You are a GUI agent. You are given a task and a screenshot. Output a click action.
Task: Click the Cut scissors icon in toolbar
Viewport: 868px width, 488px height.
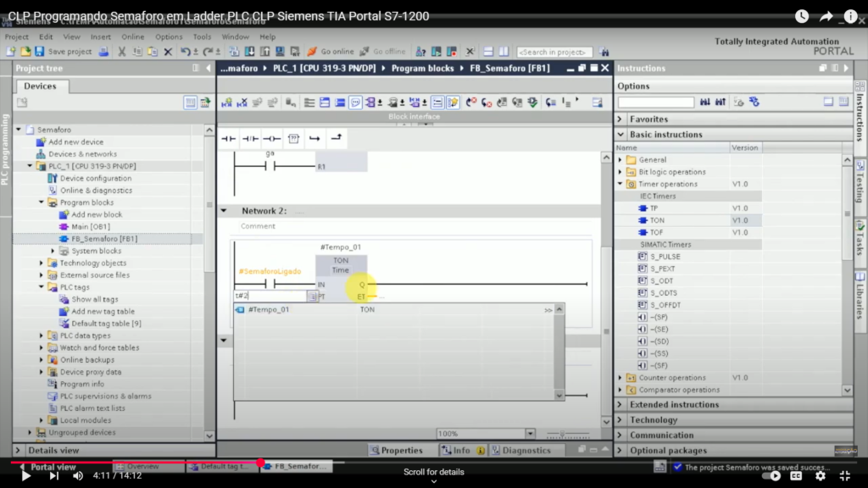click(x=122, y=52)
